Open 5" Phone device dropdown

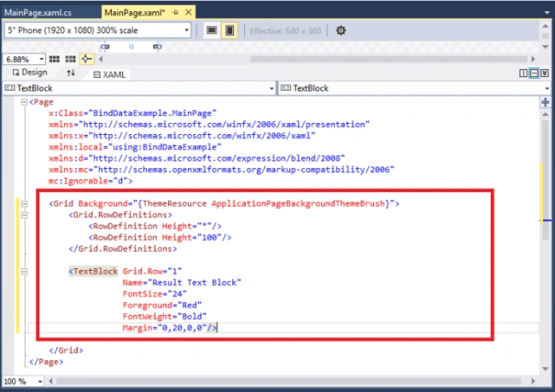coord(97,31)
